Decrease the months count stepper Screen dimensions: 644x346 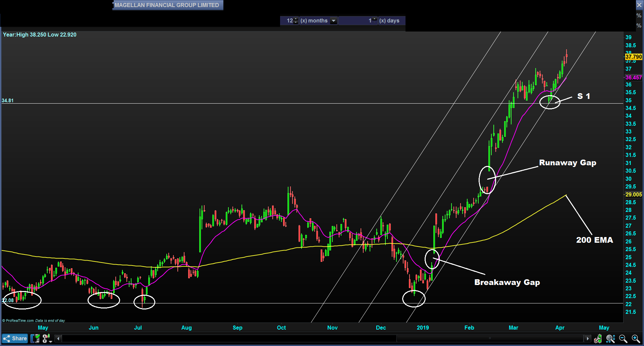[x=296, y=22]
